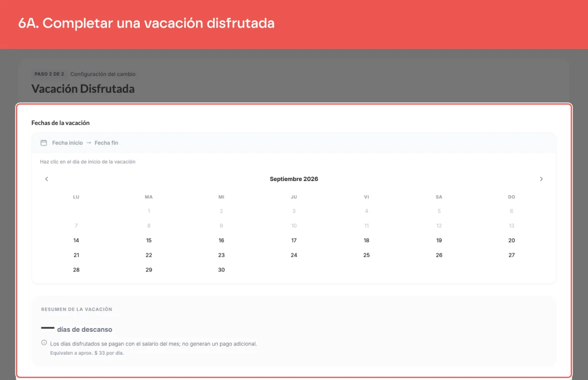Click the 'días de descanso' summary text
This screenshot has width=588, height=380.
click(x=85, y=329)
